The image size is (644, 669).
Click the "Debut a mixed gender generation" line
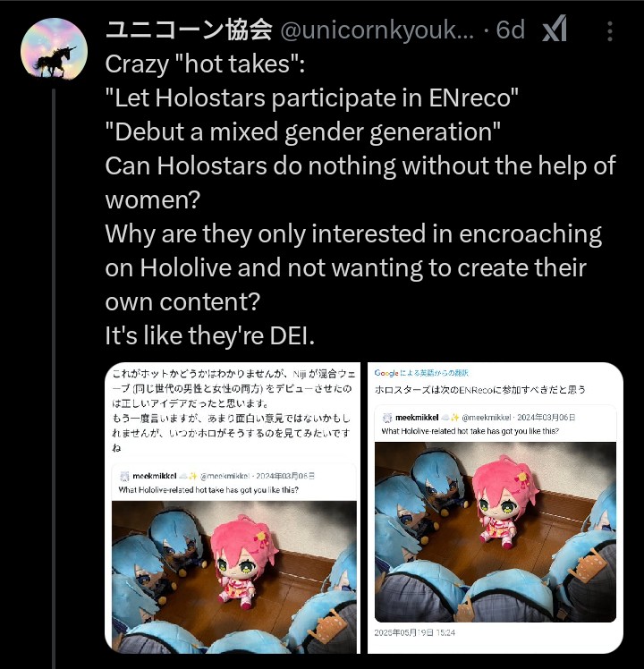[302, 131]
